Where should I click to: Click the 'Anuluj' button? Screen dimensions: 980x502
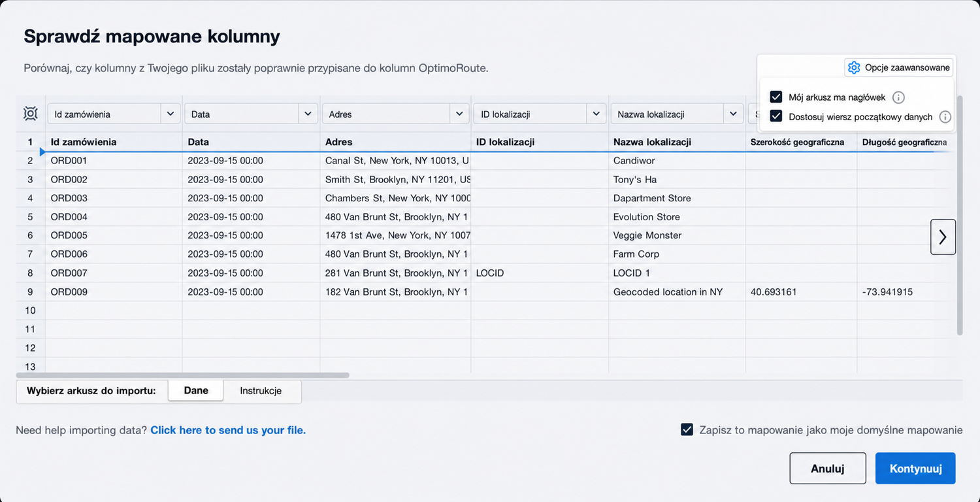point(828,469)
